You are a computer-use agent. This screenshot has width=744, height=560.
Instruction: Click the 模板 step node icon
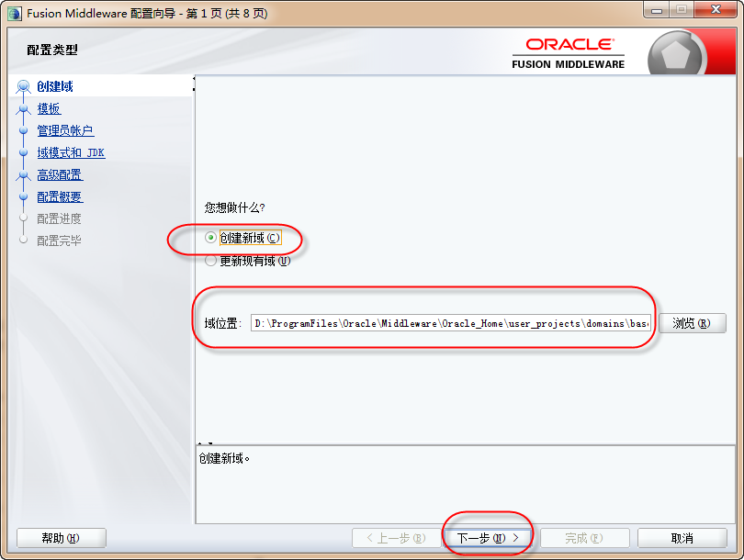click(x=23, y=109)
